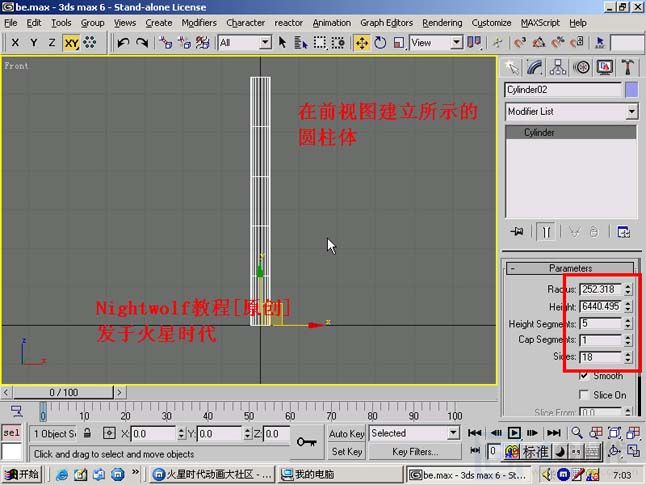Pick the Rectangular Selection Region tool
The image size is (646, 485).
[320, 42]
